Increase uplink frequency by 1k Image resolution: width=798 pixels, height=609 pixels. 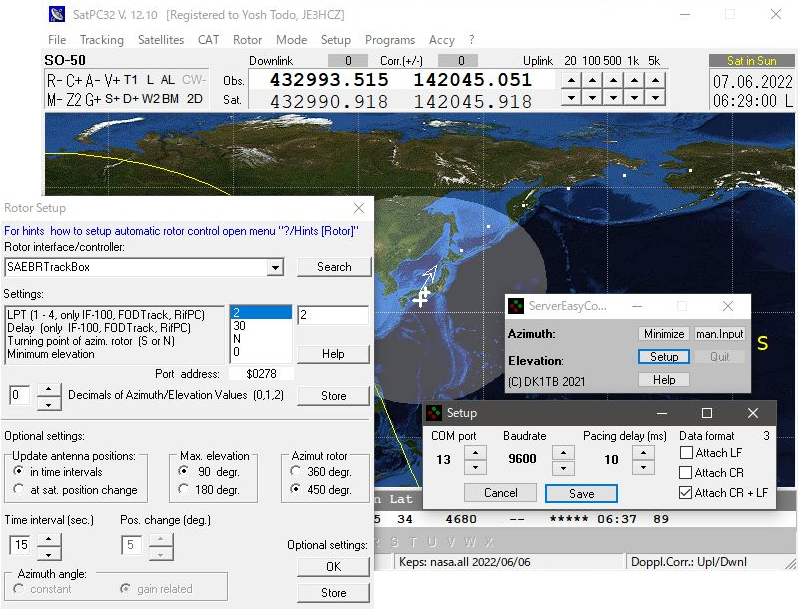click(634, 80)
